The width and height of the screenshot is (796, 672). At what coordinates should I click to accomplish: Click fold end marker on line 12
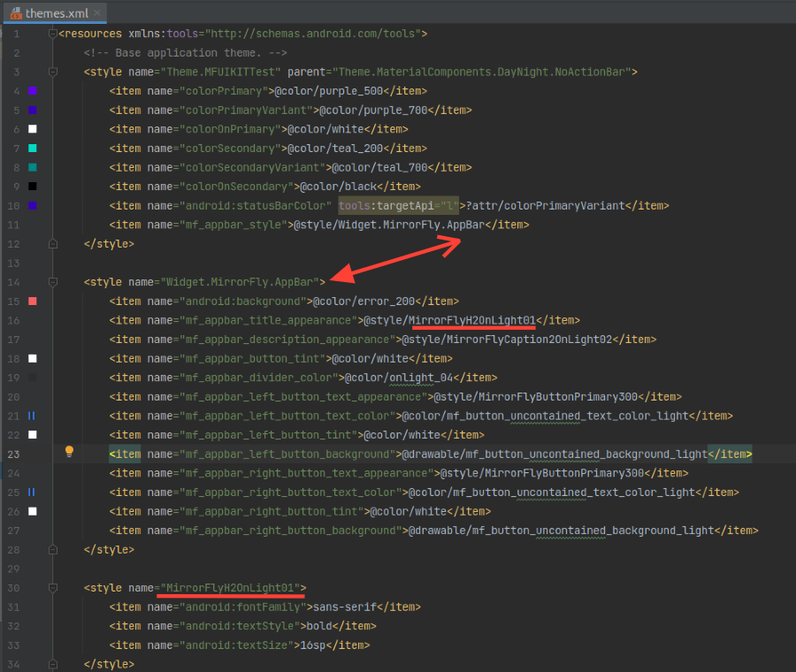point(52,244)
